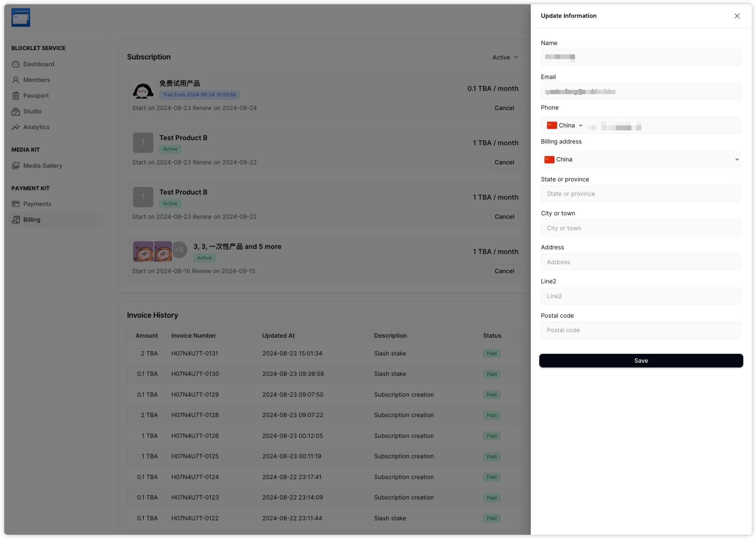
Task: Click the City or town field
Action: point(641,228)
